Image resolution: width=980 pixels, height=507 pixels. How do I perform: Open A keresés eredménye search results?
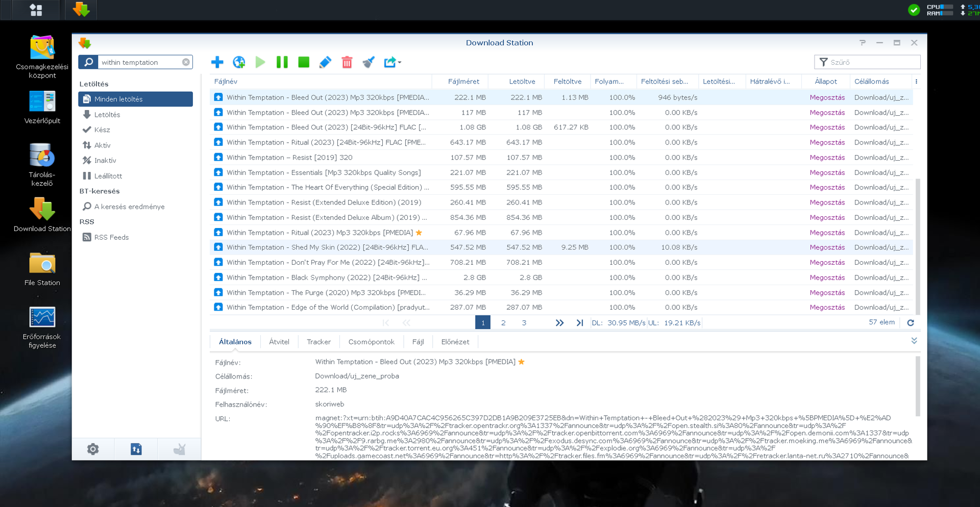coord(136,207)
